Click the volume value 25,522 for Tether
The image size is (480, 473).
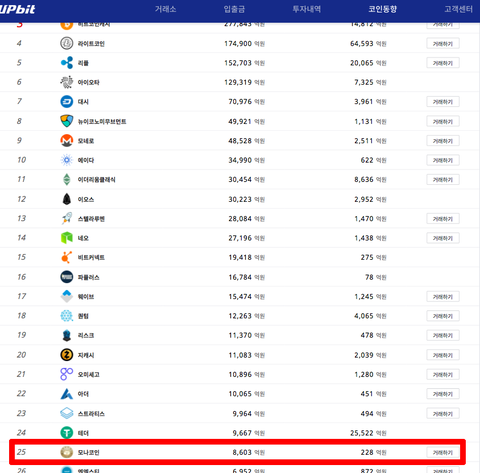(362, 433)
